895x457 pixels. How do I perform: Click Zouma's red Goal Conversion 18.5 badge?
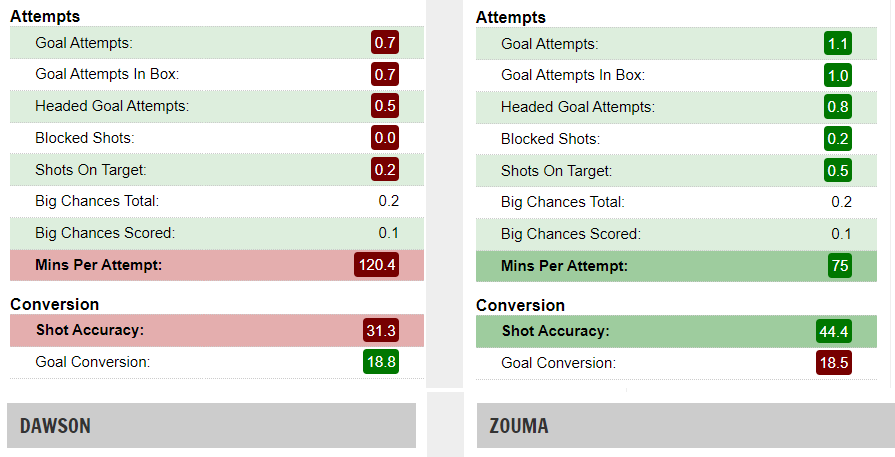pyautogui.click(x=833, y=363)
